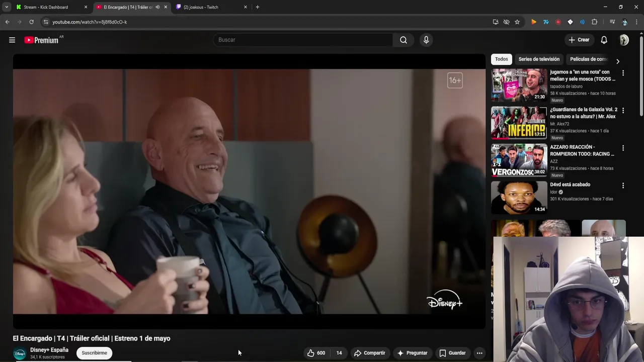Open options for Guardianes de la Galaxia video
The height and width of the screenshot is (362, 644).
tap(623, 111)
